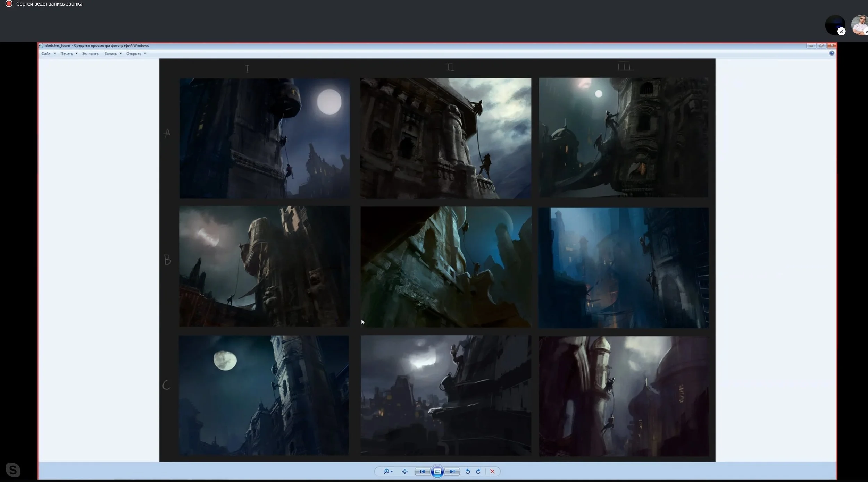868x482 pixels.
Task: Click the Эл. почта menu item
Action: coord(90,54)
